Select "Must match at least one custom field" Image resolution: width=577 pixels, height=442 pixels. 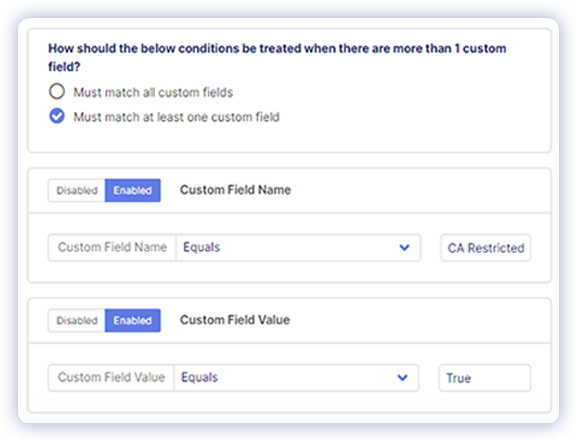57,116
